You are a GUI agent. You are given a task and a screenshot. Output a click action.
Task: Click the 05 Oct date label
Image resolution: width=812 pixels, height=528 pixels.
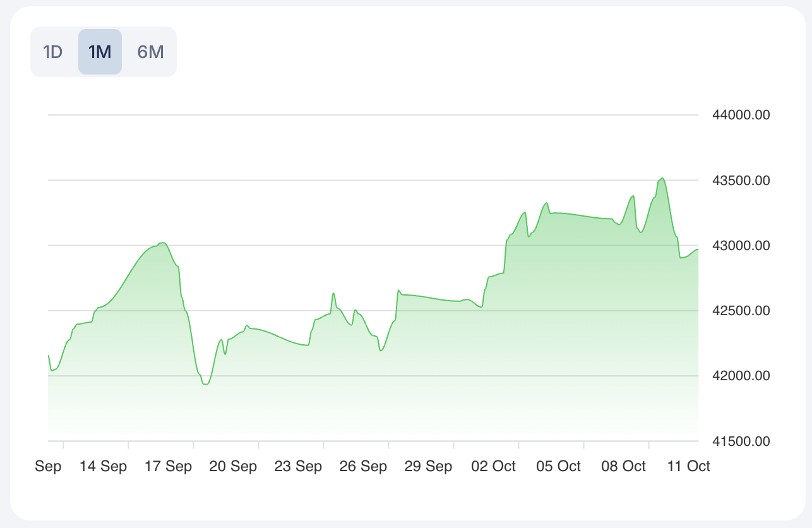[558, 467]
